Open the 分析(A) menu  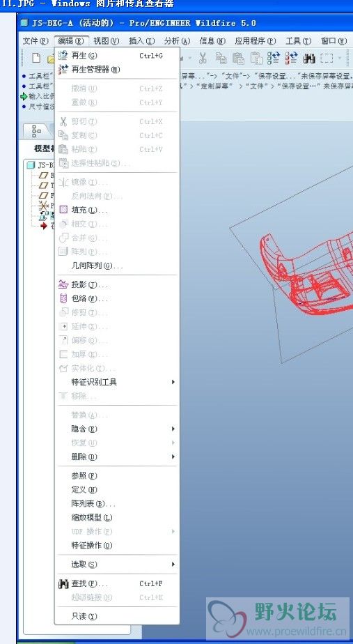(x=177, y=40)
